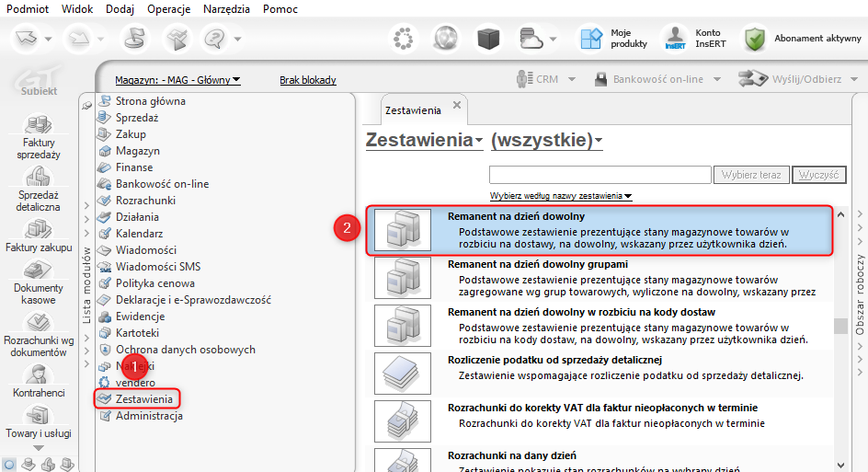Open Wybierz według nazwy zestawienia dropdown
Viewport: 868px width, 472px height.
(x=561, y=196)
